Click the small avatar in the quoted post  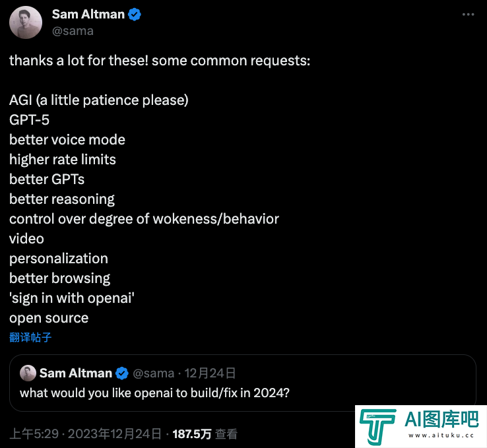[28, 373]
